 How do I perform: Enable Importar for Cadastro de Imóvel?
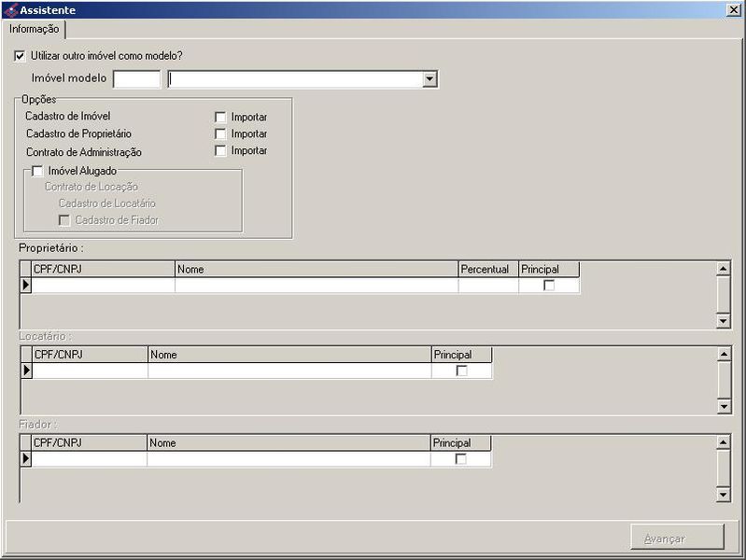pos(220,117)
